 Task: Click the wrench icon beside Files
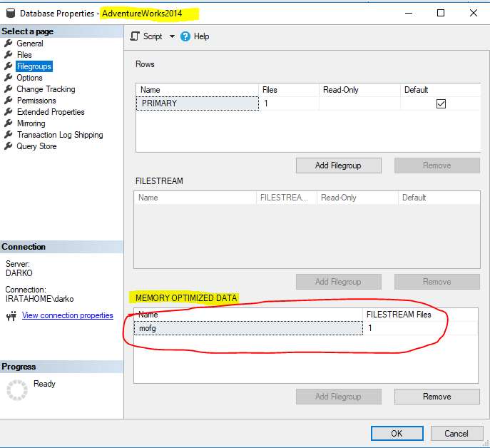point(9,55)
